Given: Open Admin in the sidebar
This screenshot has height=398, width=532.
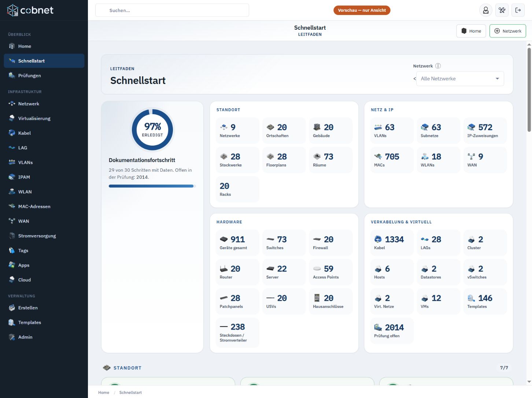Looking at the screenshot, I should 44,337.
